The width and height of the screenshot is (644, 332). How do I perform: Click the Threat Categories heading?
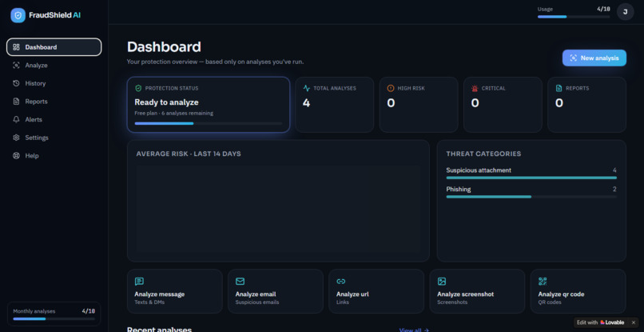[483, 154]
